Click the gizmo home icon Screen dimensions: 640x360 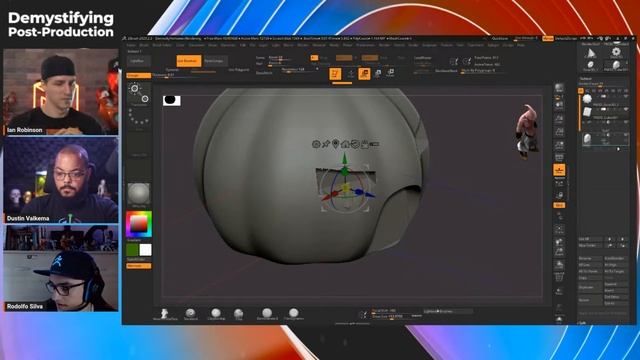[345, 144]
